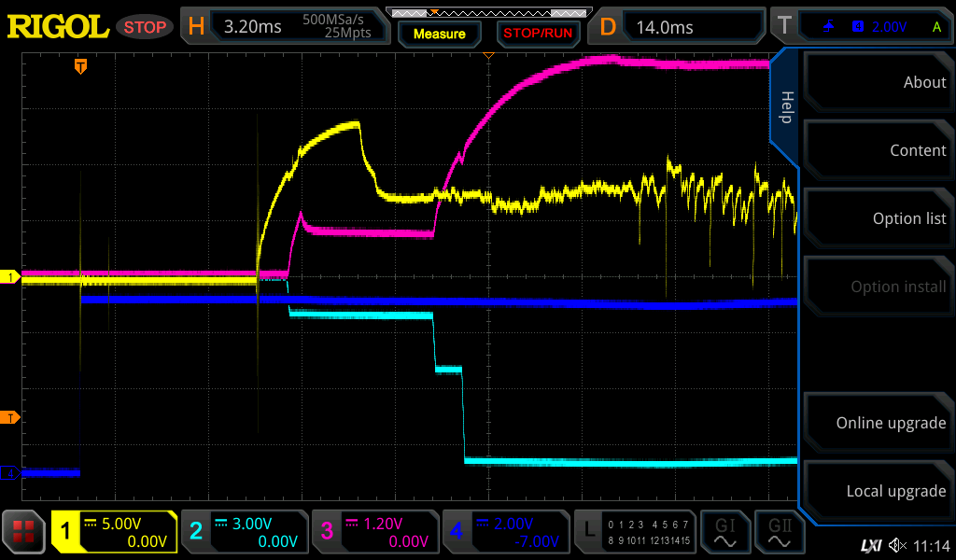Screen dimensions: 956x560
Task: Select the orange trigger level marker on left edge
Action: [9, 417]
